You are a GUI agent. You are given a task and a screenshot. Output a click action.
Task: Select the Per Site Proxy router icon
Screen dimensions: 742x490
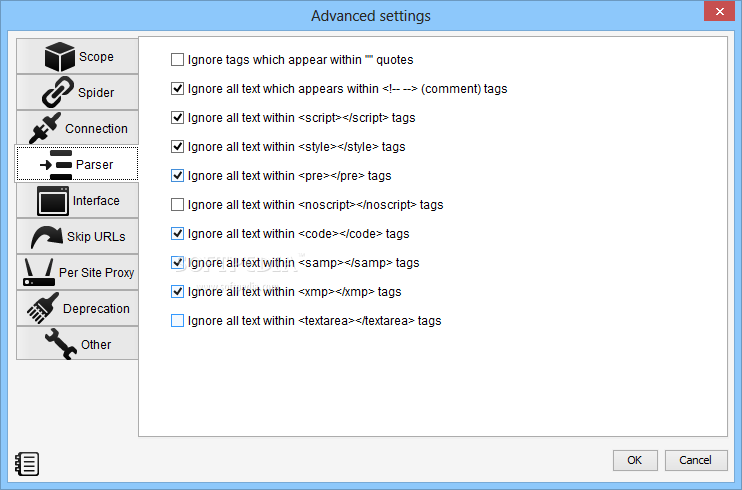click(x=39, y=272)
